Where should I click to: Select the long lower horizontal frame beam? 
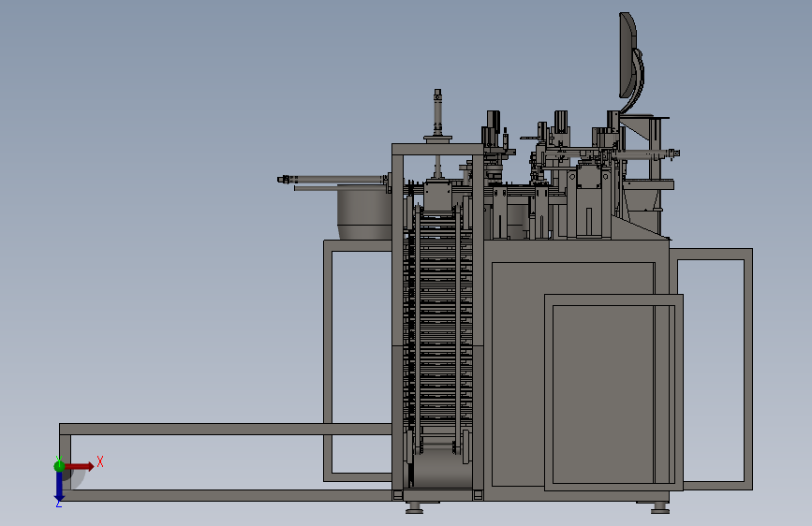226,495
